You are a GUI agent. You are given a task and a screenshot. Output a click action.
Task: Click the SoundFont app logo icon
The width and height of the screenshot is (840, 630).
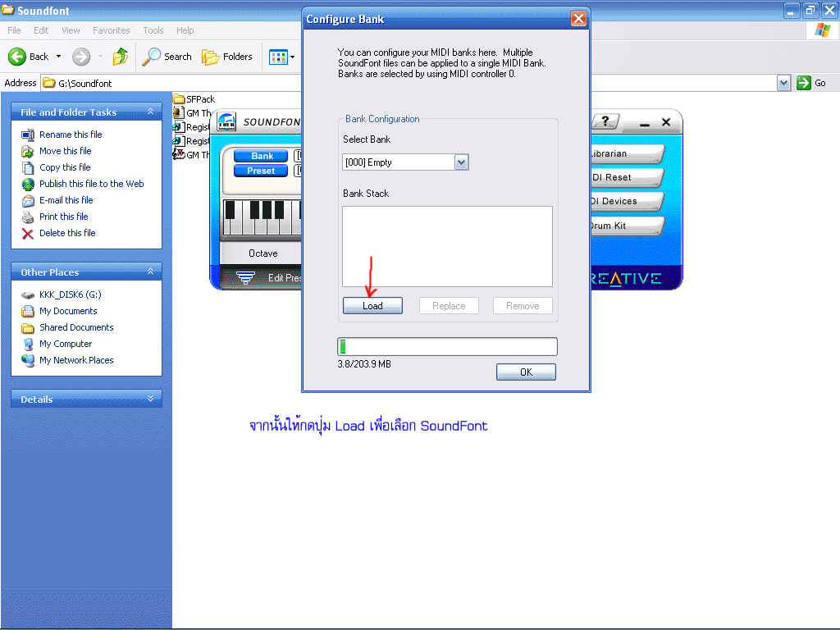(226, 122)
